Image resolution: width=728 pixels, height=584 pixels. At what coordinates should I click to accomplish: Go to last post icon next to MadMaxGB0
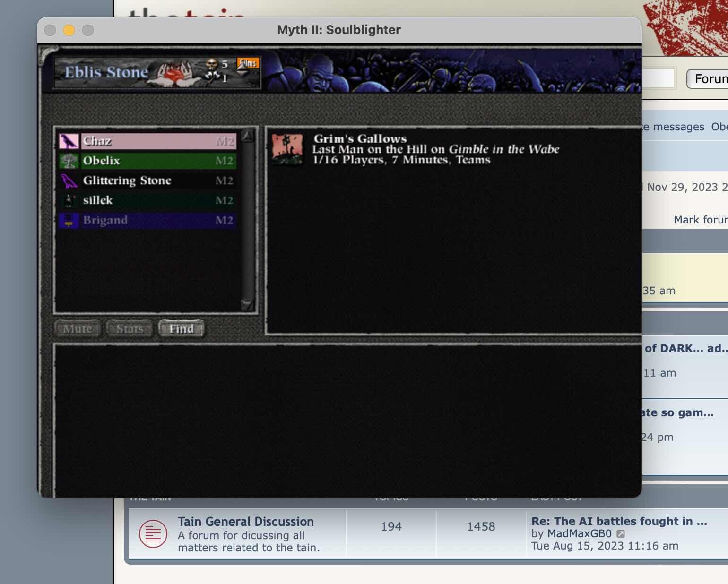[621, 534]
